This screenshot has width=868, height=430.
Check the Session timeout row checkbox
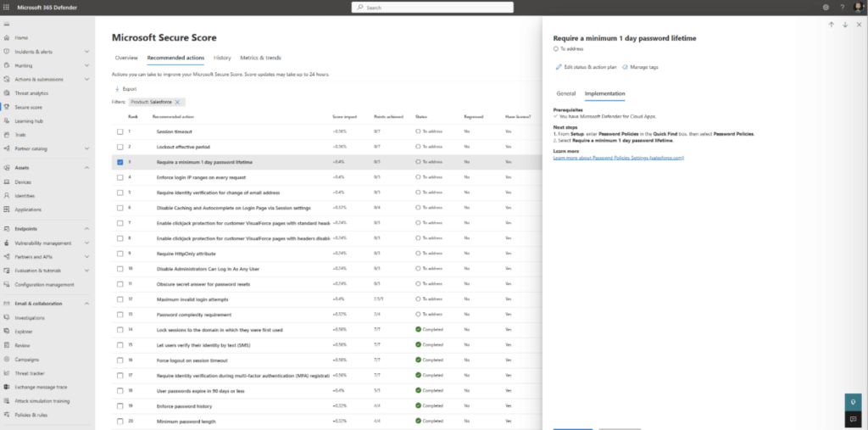pyautogui.click(x=120, y=131)
